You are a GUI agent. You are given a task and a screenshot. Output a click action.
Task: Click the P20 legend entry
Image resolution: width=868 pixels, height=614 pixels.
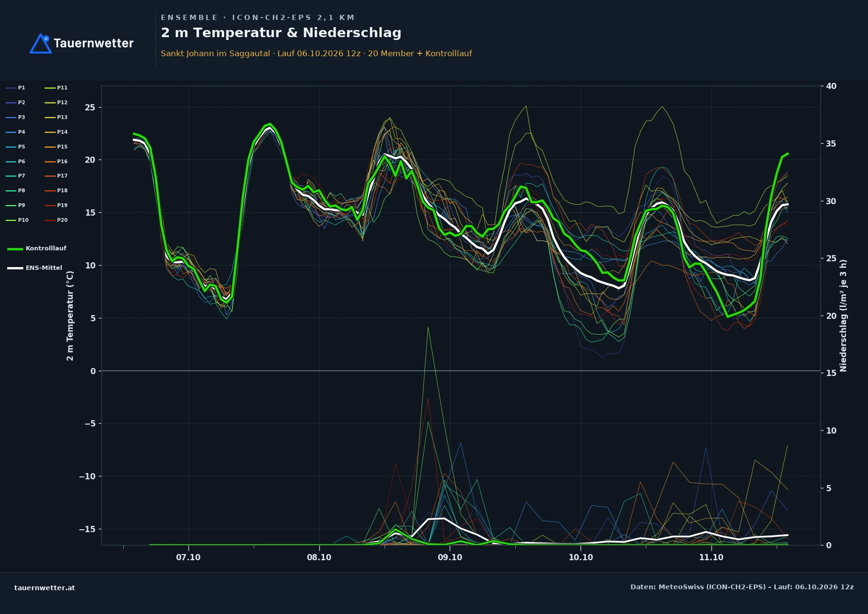tap(56, 220)
